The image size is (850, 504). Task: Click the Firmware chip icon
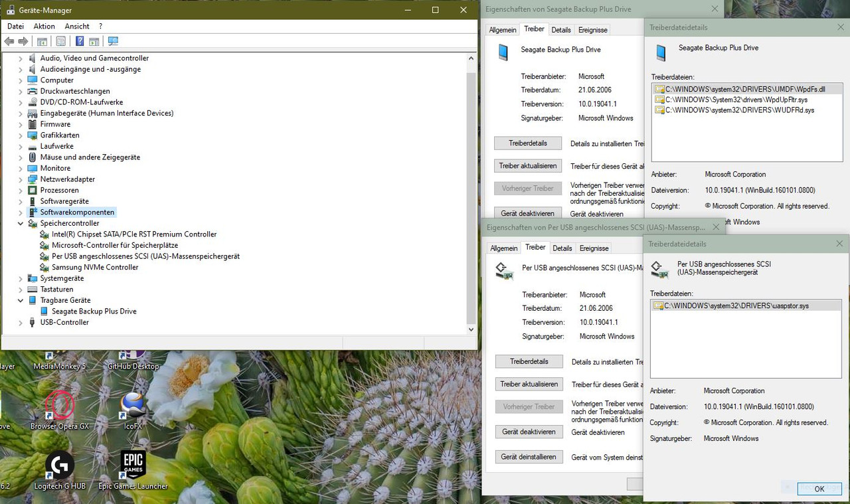32,124
